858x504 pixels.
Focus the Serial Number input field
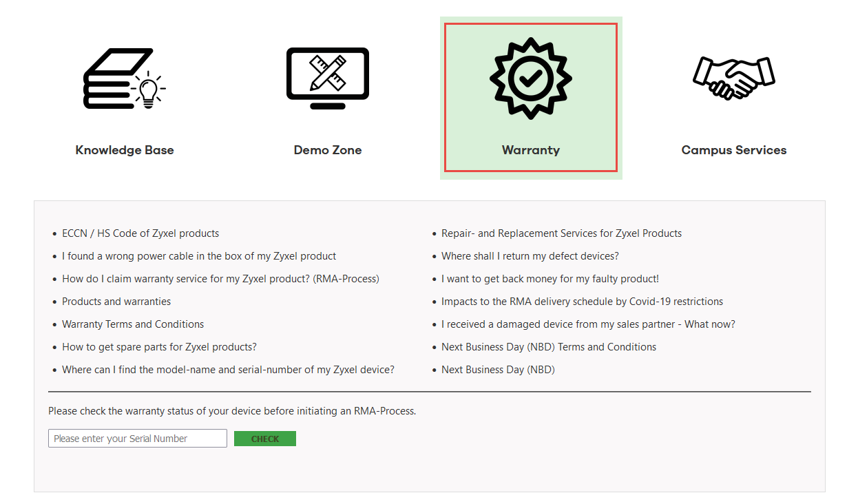138,439
